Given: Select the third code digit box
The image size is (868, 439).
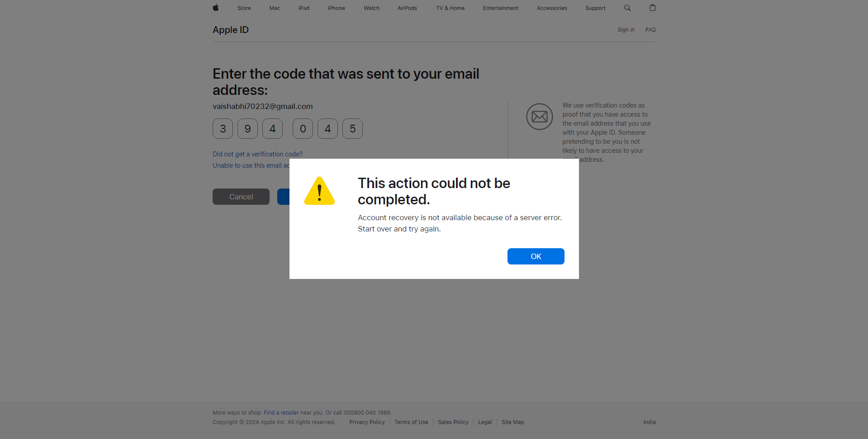Looking at the screenshot, I should pyautogui.click(x=273, y=129).
